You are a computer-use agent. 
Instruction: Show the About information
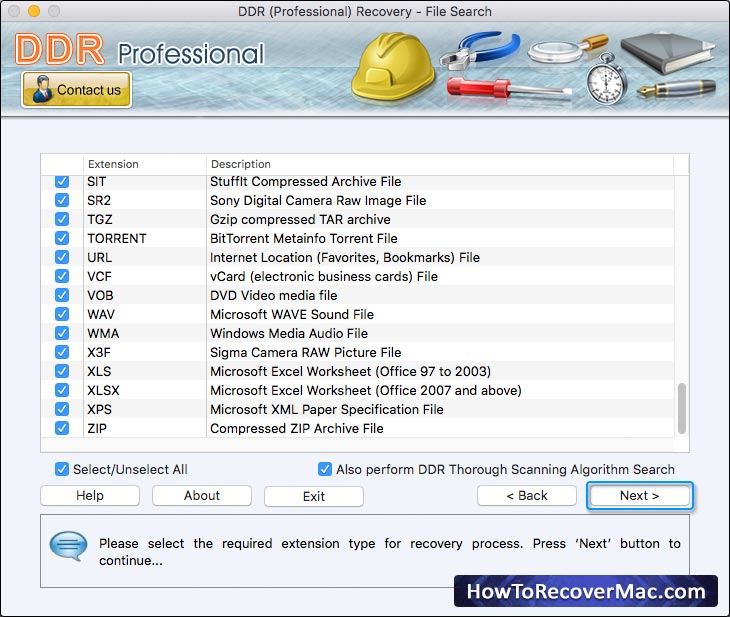(202, 495)
